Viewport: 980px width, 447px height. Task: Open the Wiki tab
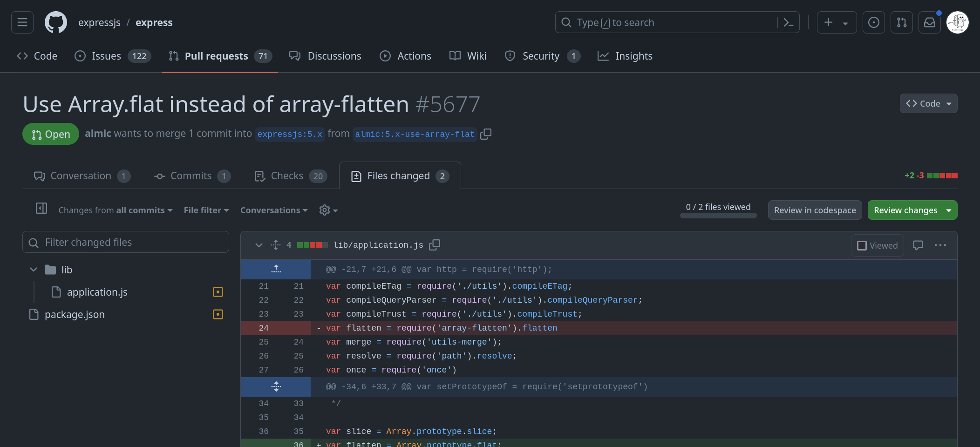[468, 56]
